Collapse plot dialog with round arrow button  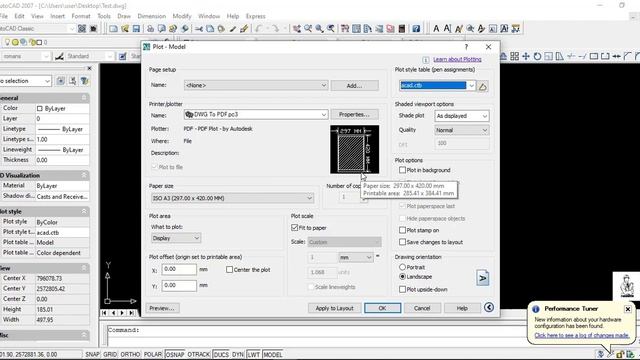point(489,307)
